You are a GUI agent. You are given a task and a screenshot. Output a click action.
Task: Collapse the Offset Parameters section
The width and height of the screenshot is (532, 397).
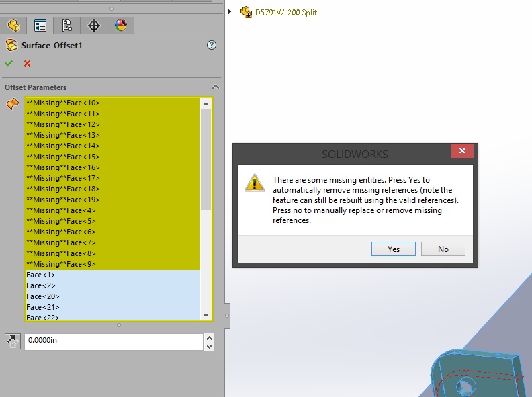215,87
